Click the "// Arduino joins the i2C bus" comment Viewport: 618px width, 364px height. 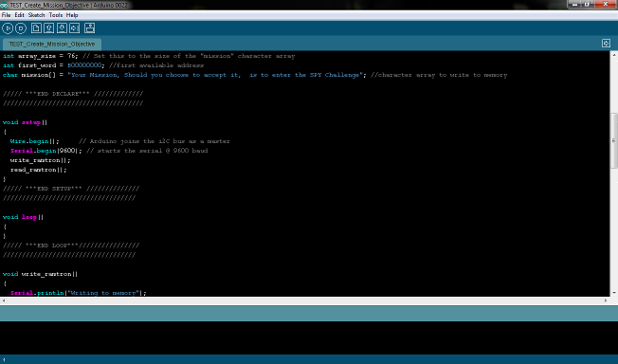(x=154, y=141)
